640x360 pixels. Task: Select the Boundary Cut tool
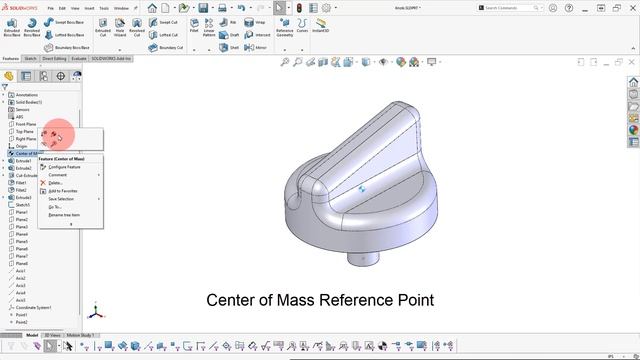(165, 47)
